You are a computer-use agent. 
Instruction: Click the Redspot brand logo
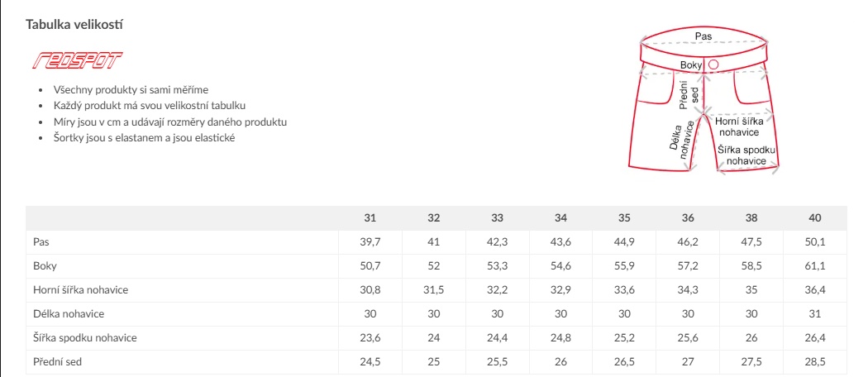click(x=74, y=61)
